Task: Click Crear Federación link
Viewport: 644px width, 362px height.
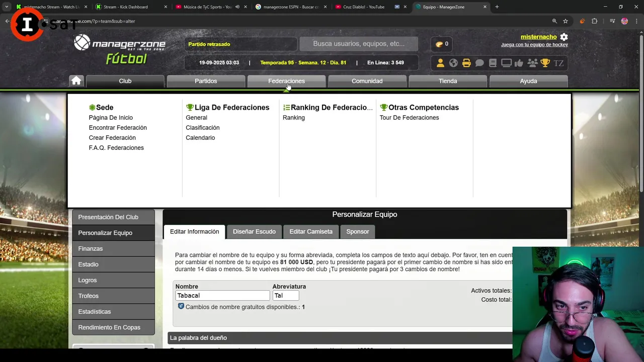Action: tap(112, 138)
